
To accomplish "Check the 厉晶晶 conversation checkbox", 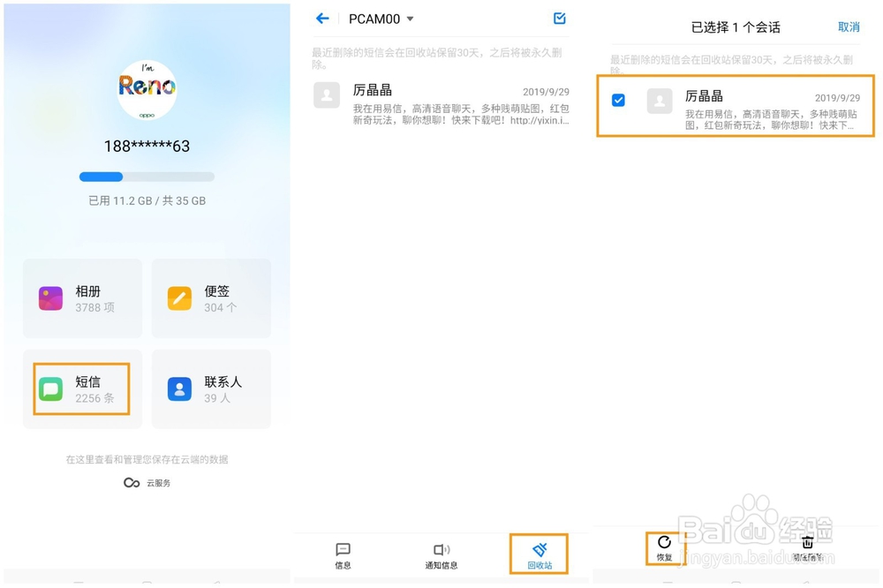I will [x=618, y=100].
